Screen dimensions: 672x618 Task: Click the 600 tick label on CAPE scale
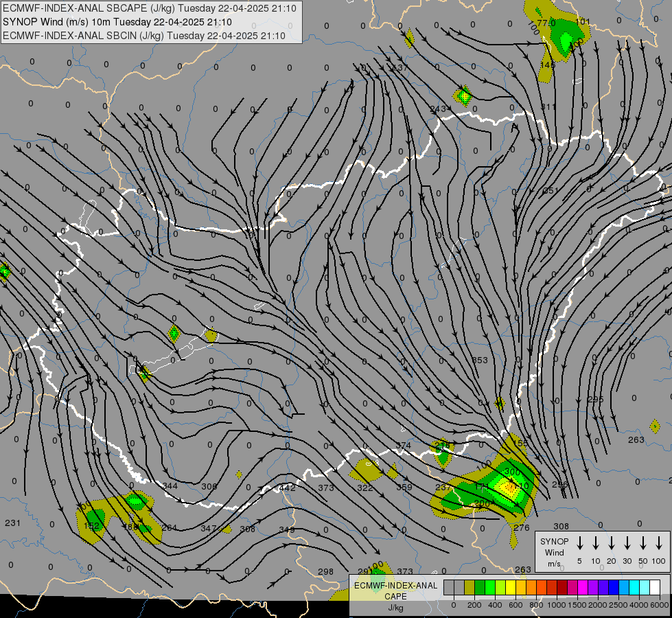515,605
